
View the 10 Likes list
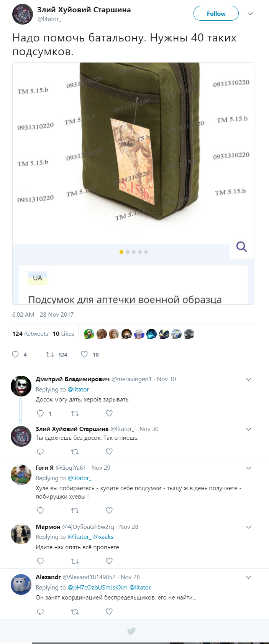pos(63,334)
